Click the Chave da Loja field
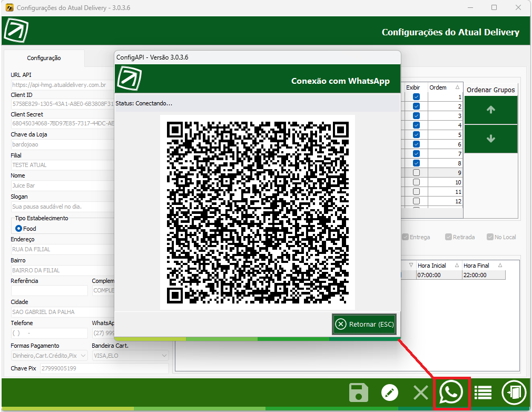 [63, 144]
